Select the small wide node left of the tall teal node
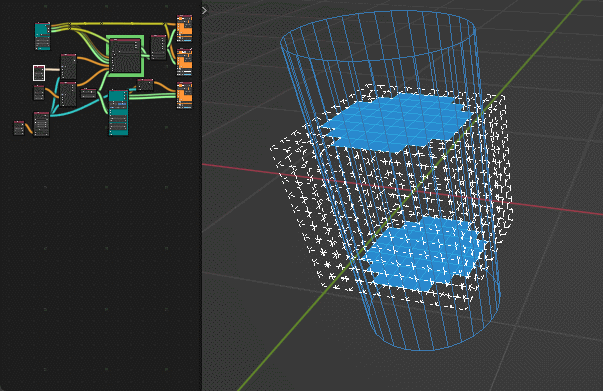The width and height of the screenshot is (603, 391). coord(88,93)
